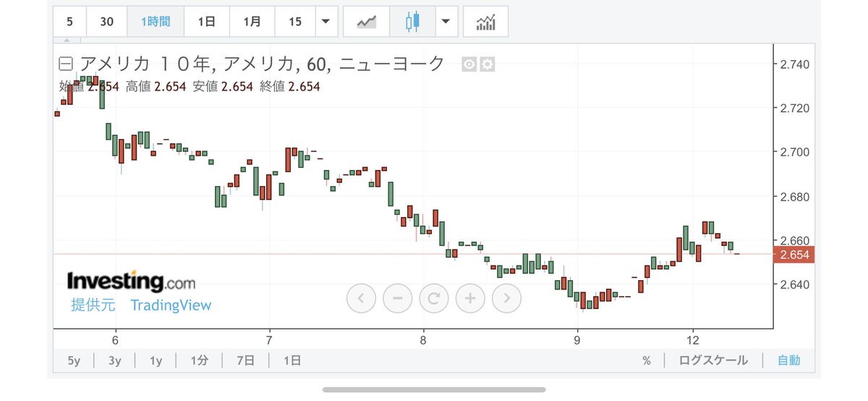Click the 2.700 price axis label
Image resolution: width=868 pixels, height=401 pixels.
[x=793, y=152]
